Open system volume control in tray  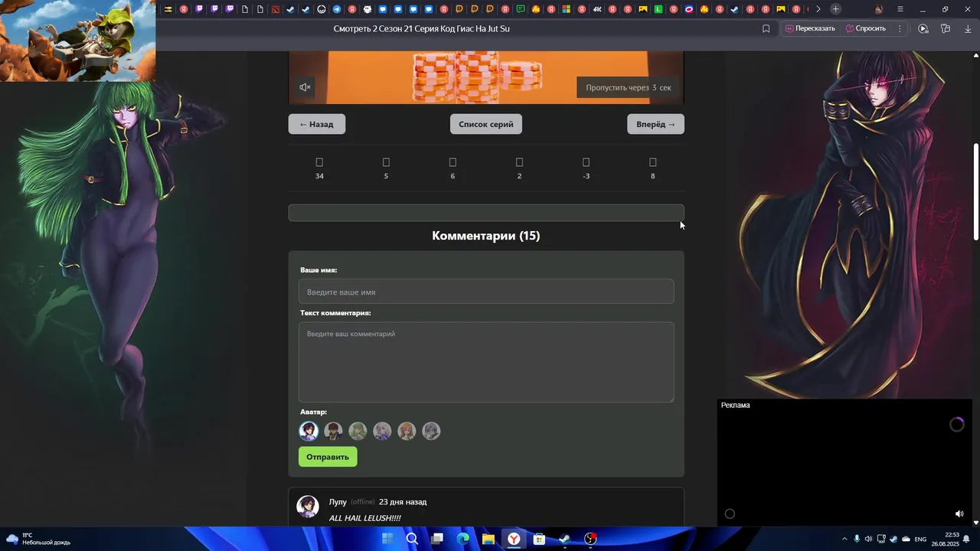[x=868, y=539]
